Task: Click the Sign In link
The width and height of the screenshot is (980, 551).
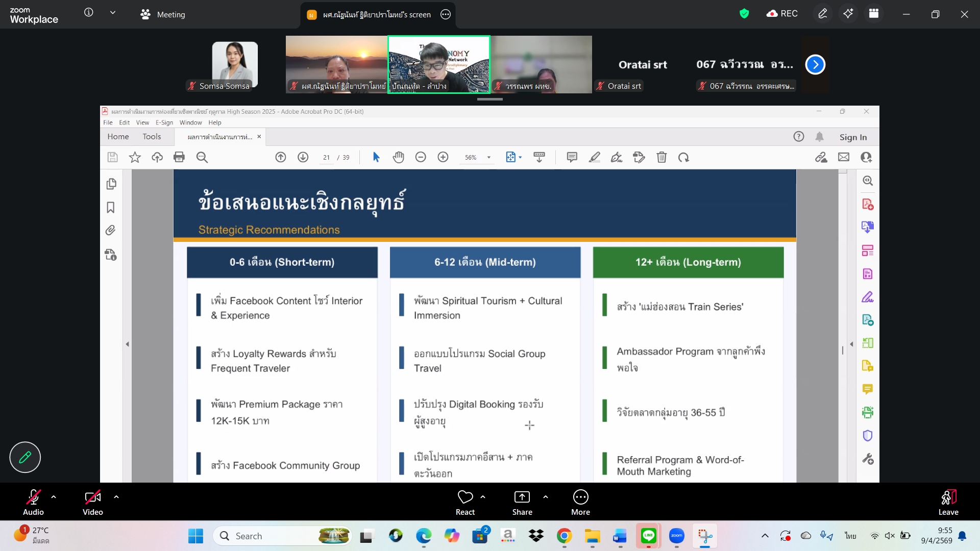Action: (x=853, y=137)
